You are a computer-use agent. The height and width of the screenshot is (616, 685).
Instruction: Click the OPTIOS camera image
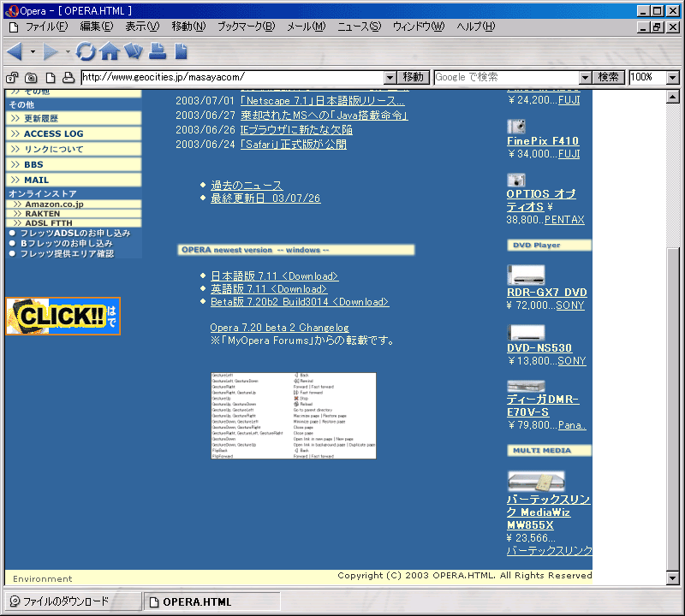(x=516, y=180)
